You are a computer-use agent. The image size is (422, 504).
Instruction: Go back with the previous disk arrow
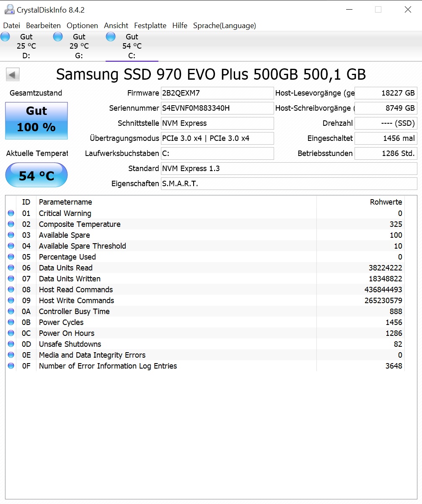click(13, 75)
